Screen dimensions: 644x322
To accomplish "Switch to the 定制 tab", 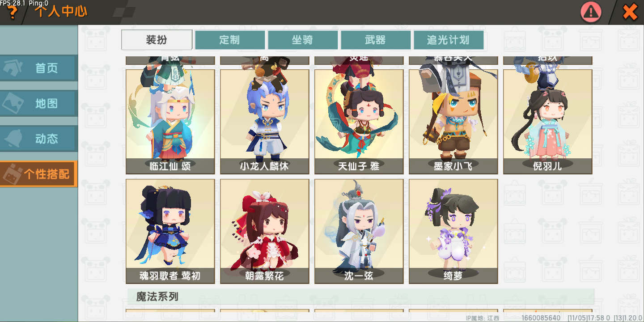I will point(230,40).
